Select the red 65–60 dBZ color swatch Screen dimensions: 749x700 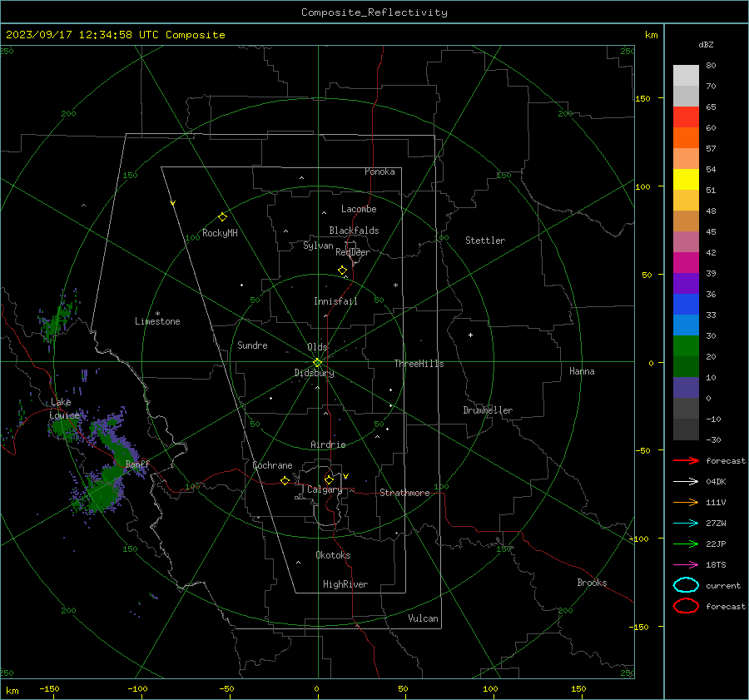point(686,117)
